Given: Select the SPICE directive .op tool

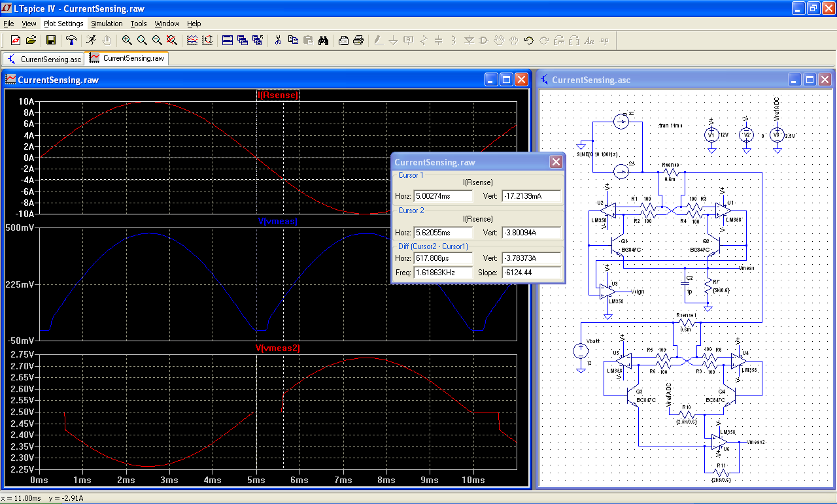Looking at the screenshot, I should point(604,41).
